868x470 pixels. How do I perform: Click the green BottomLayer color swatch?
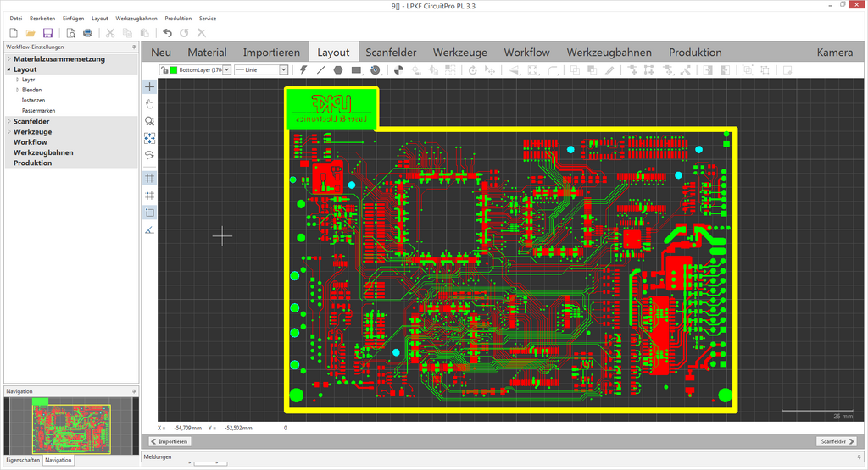click(174, 70)
